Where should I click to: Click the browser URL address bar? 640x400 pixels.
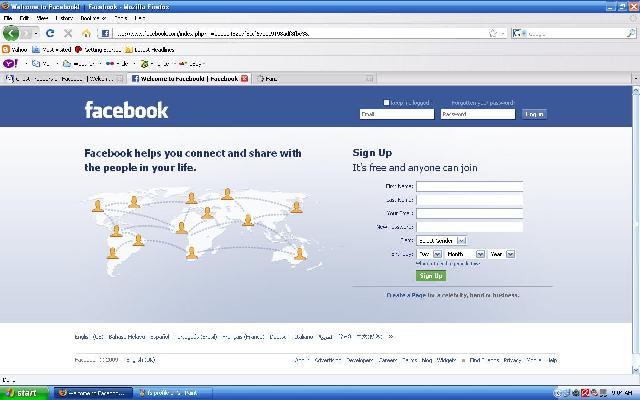click(x=300, y=33)
